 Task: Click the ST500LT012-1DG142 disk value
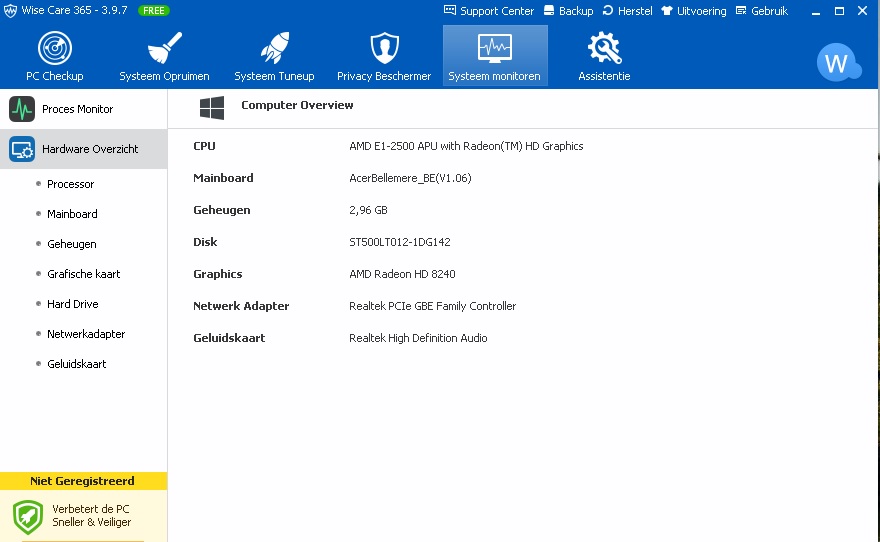point(400,242)
